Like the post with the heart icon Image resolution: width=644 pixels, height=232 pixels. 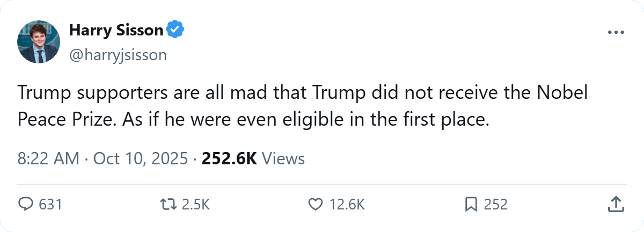pos(316,204)
